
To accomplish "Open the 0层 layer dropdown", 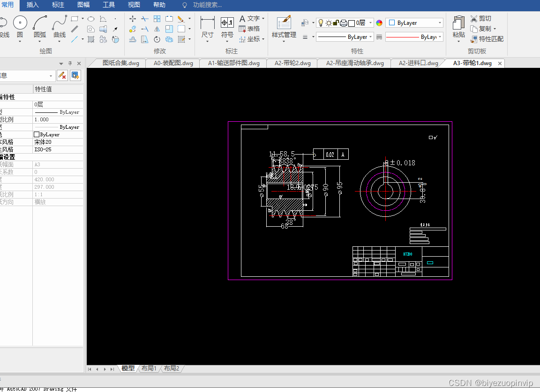I will point(371,23).
